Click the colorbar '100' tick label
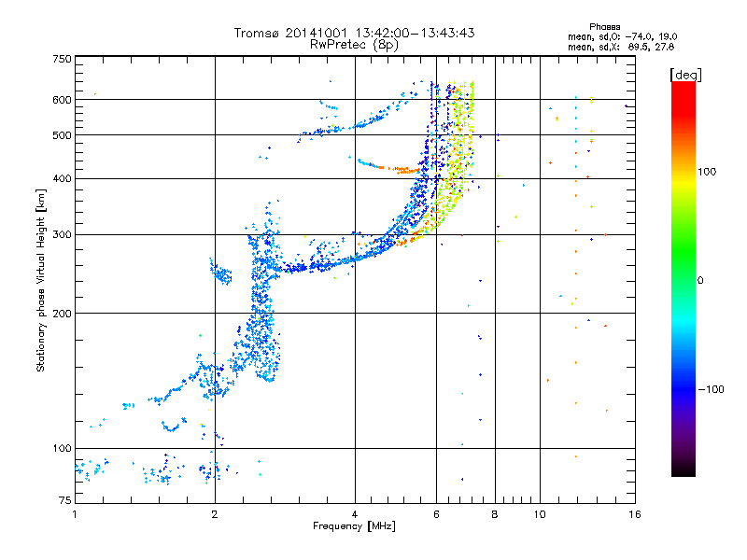Image resolution: width=747 pixels, height=560 pixels. click(707, 172)
